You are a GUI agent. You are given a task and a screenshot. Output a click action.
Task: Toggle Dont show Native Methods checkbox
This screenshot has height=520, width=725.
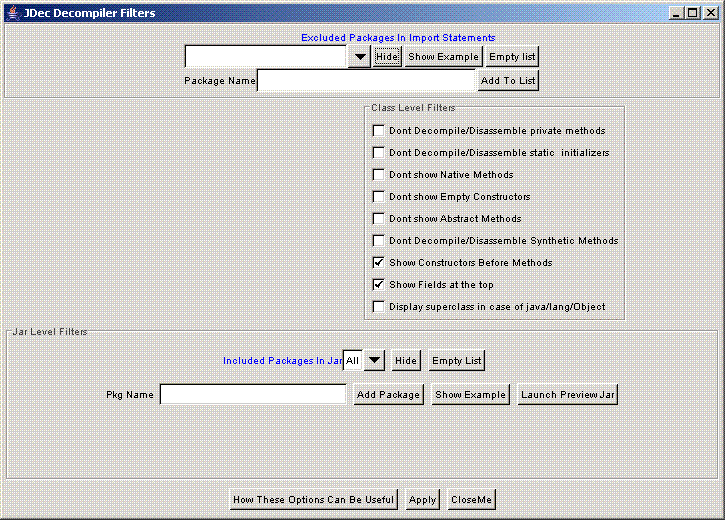point(378,175)
